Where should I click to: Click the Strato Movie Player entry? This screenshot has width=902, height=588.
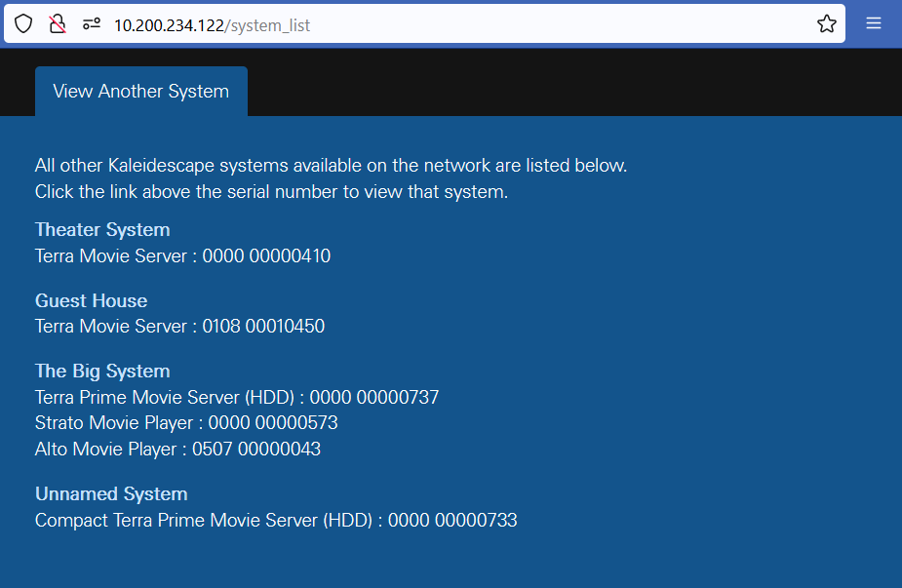[185, 422]
